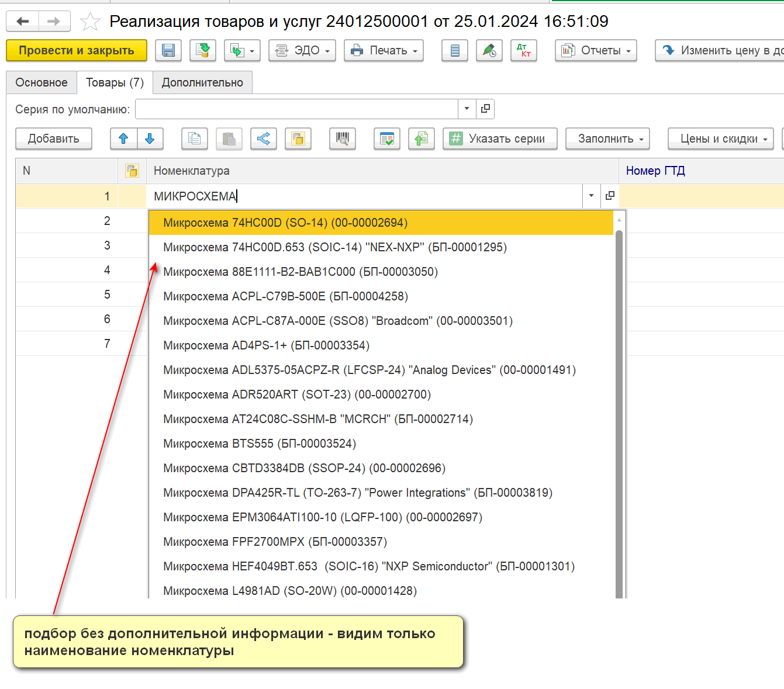Expand the Номенклатура field dropdown arrow
784x689 pixels.
click(591, 196)
